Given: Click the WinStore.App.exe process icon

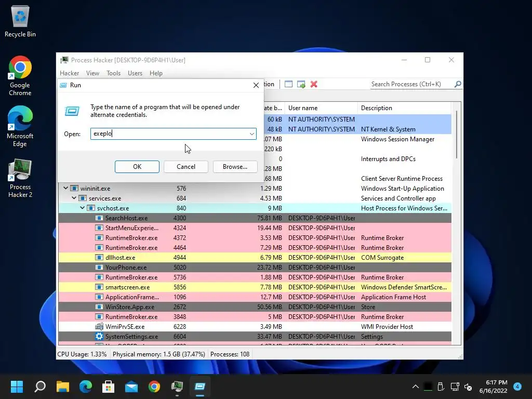Looking at the screenshot, I should 99,307.
